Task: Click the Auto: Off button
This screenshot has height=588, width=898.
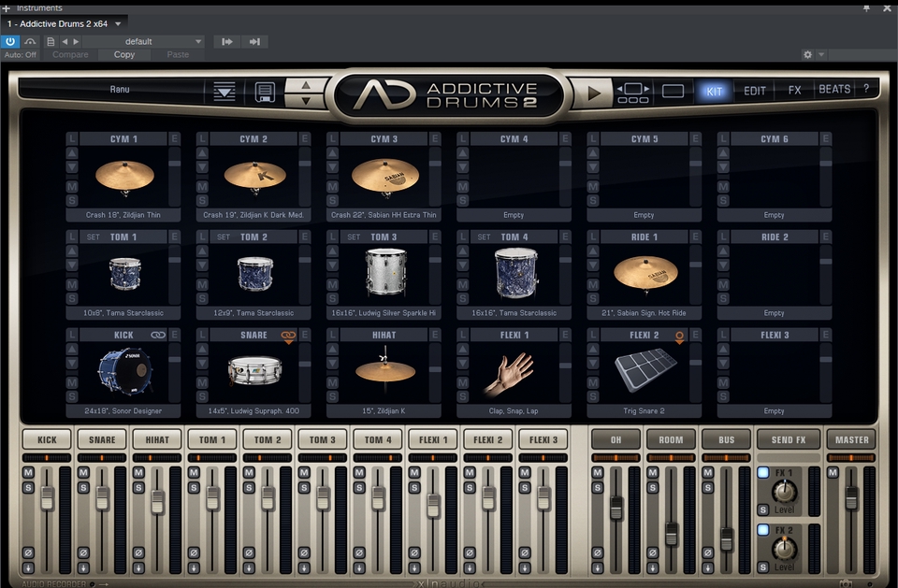Action: coord(20,55)
